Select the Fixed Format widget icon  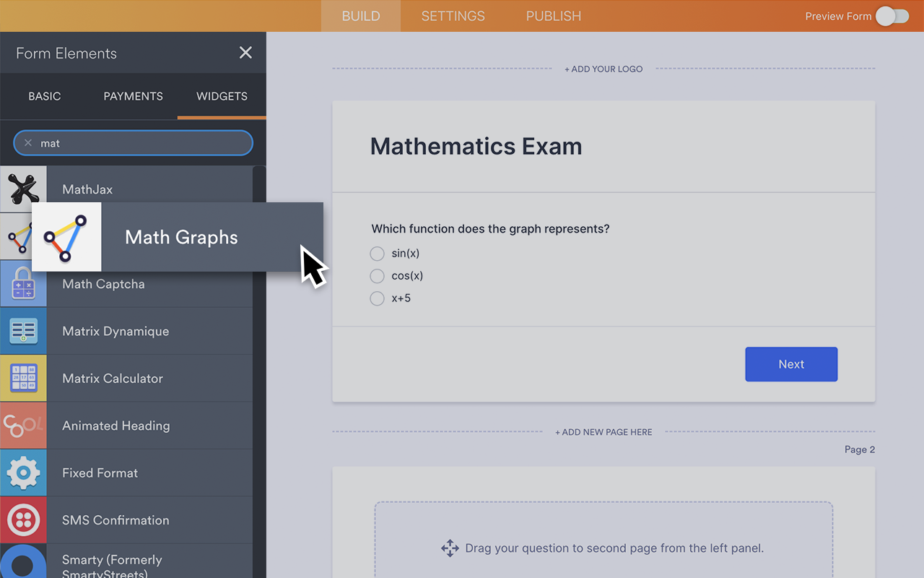(23, 473)
